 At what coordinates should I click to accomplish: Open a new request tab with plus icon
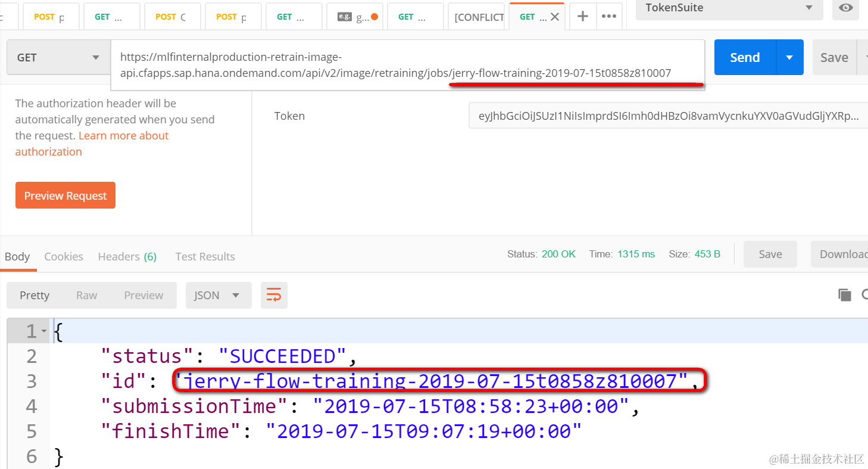point(583,16)
